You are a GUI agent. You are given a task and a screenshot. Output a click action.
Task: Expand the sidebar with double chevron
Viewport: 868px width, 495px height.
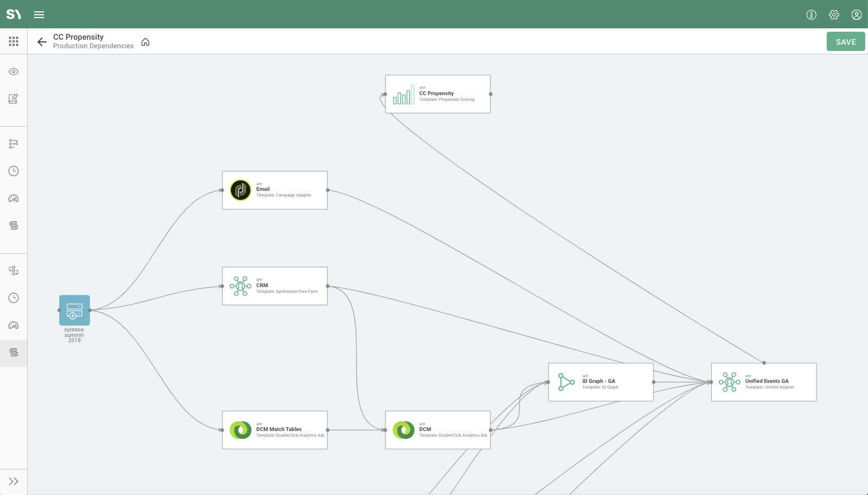(14, 481)
